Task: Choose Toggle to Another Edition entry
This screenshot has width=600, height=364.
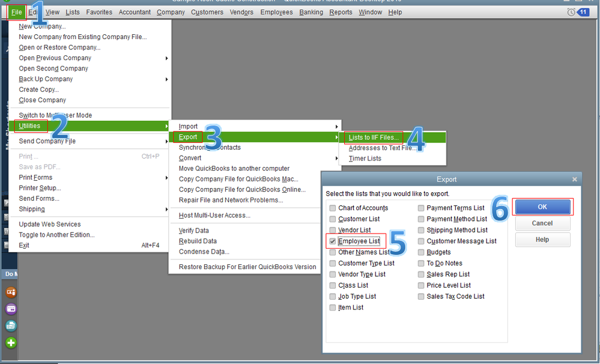Action: (x=56, y=235)
